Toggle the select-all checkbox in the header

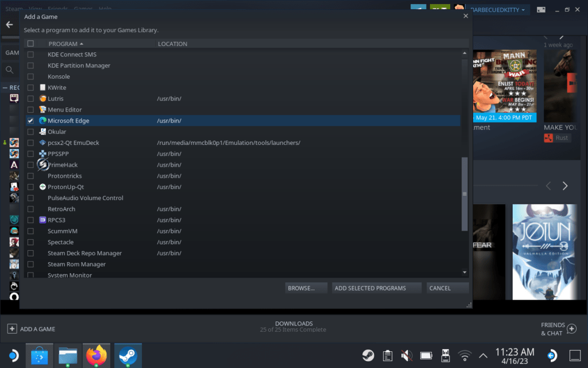coord(30,43)
